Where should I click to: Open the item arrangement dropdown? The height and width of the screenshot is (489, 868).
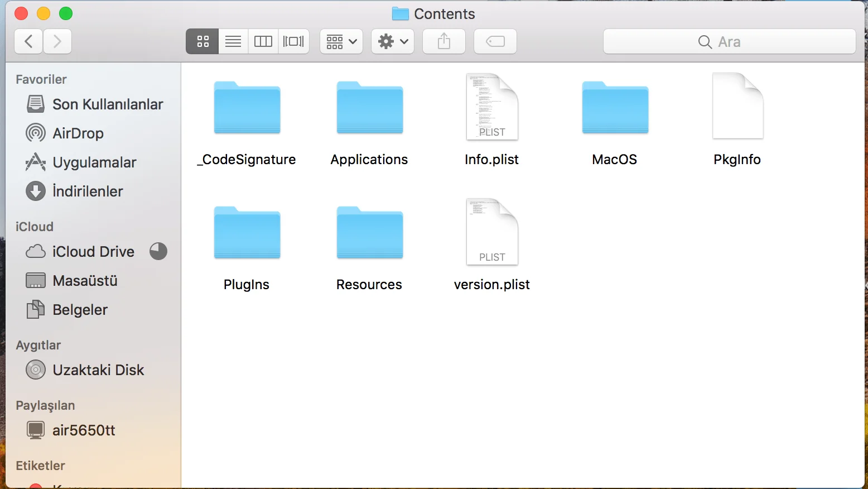[341, 41]
